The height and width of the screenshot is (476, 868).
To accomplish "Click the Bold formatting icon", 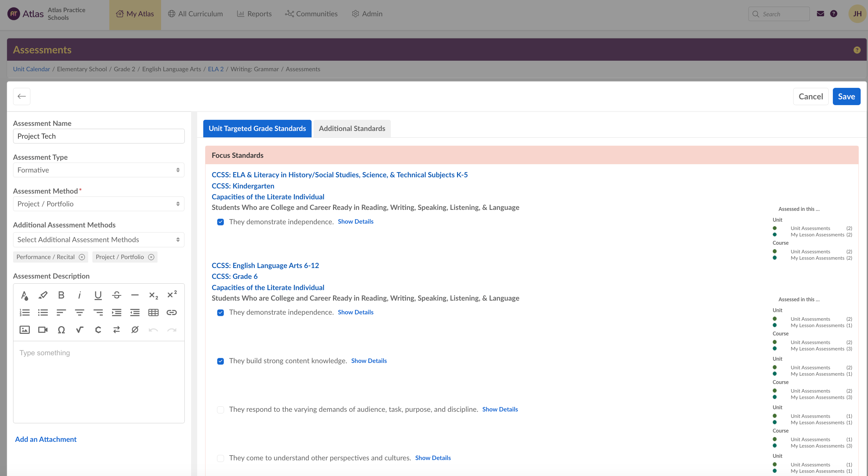I will tap(61, 295).
